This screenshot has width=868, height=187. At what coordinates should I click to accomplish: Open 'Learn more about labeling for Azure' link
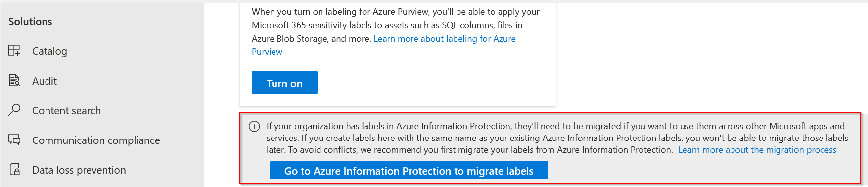coord(445,39)
